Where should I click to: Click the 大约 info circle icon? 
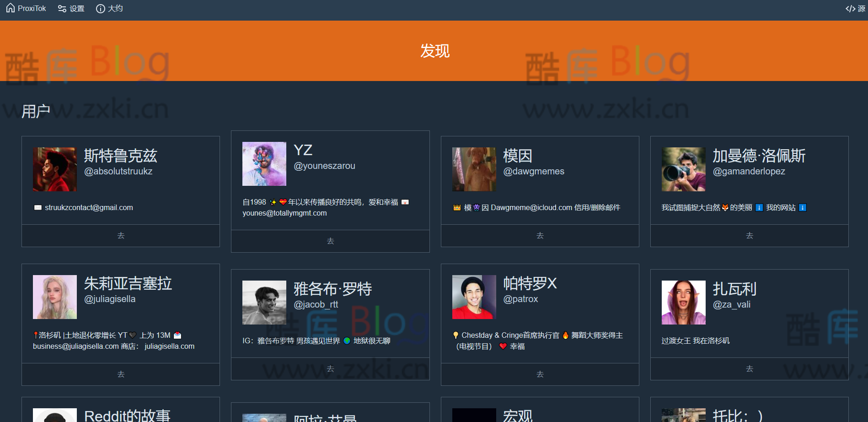pos(100,8)
